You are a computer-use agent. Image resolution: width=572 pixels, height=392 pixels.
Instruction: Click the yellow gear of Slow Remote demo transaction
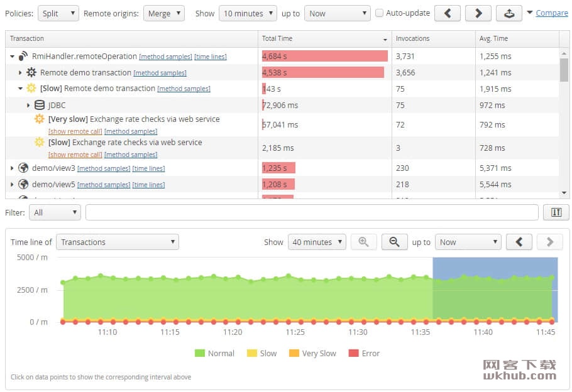[31, 88]
